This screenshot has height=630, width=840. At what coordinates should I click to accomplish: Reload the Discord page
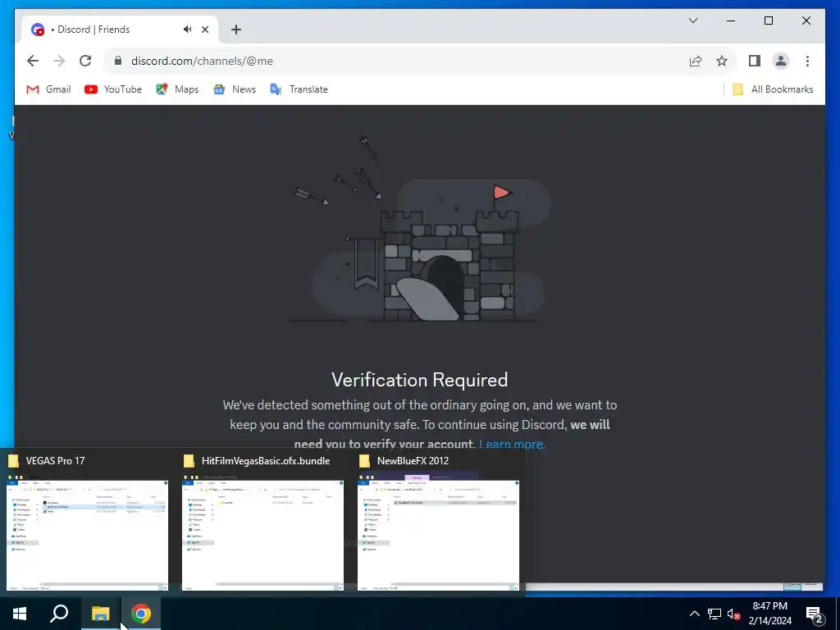click(x=85, y=61)
